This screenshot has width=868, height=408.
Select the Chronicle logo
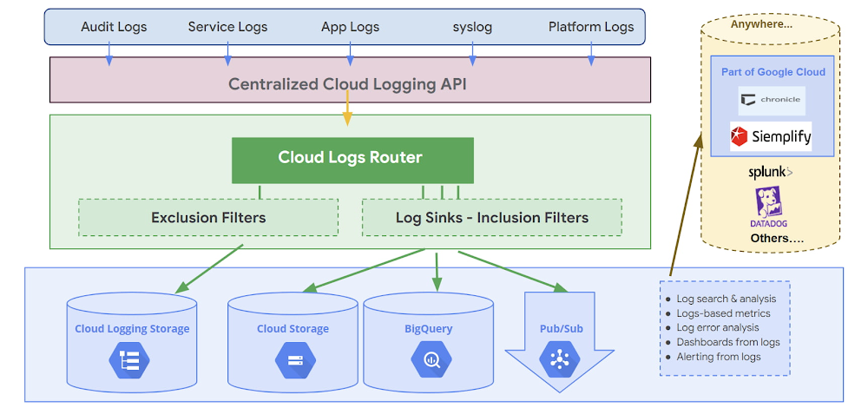771,100
